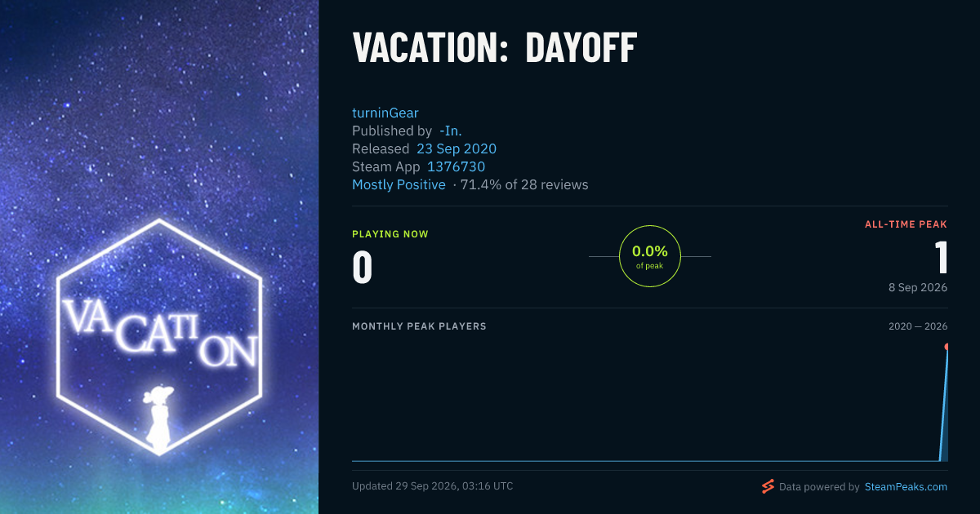Click the 23 Sep 2020 release date
The image size is (980, 514).
point(457,148)
